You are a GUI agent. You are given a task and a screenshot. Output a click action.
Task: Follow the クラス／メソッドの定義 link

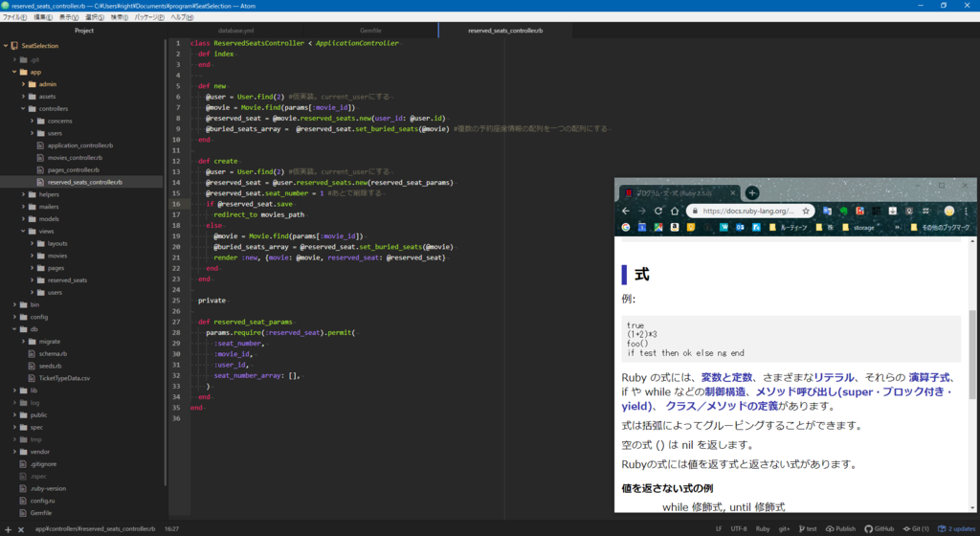coord(722,406)
